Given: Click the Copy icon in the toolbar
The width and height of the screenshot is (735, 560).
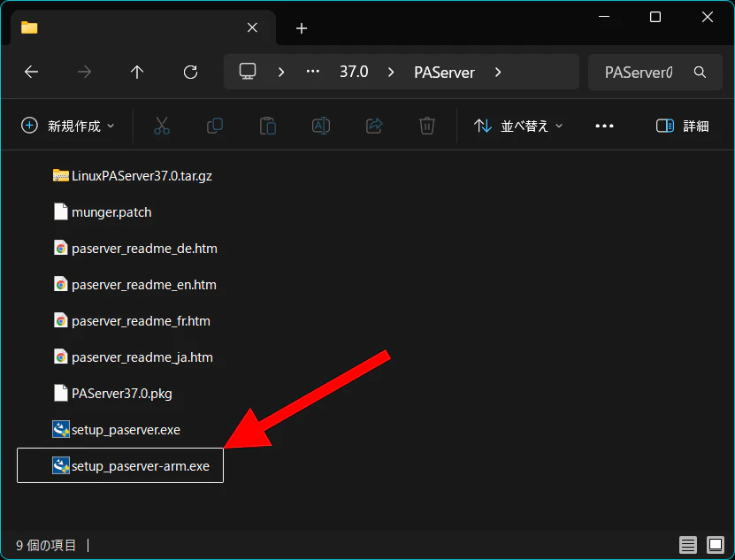Looking at the screenshot, I should [x=215, y=126].
